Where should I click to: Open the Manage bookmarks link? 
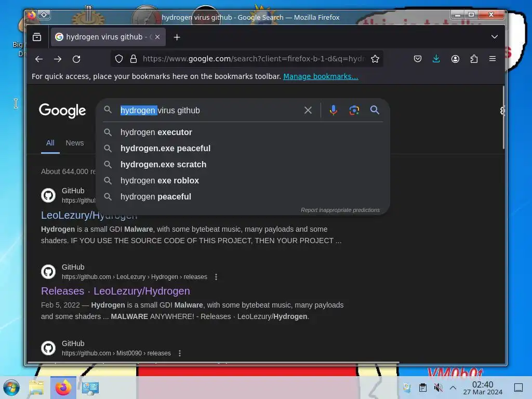[x=321, y=76]
